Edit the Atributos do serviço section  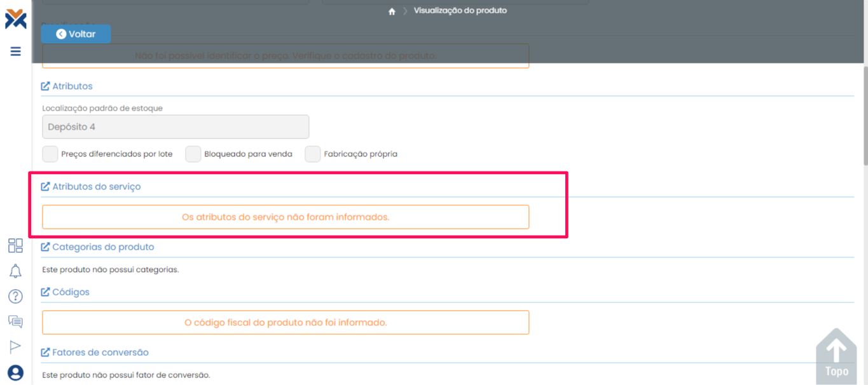[90, 187]
